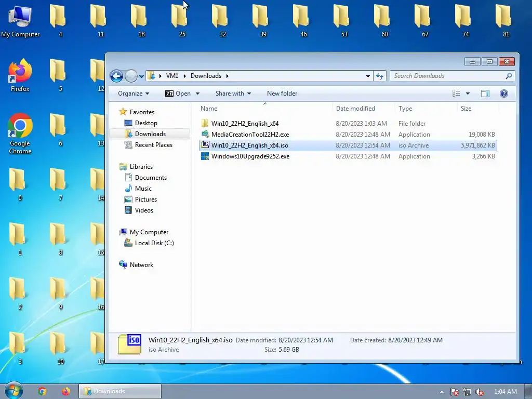Viewport: 532px width, 399px height.
Task: Change the view using the view icon
Action: 457,94
